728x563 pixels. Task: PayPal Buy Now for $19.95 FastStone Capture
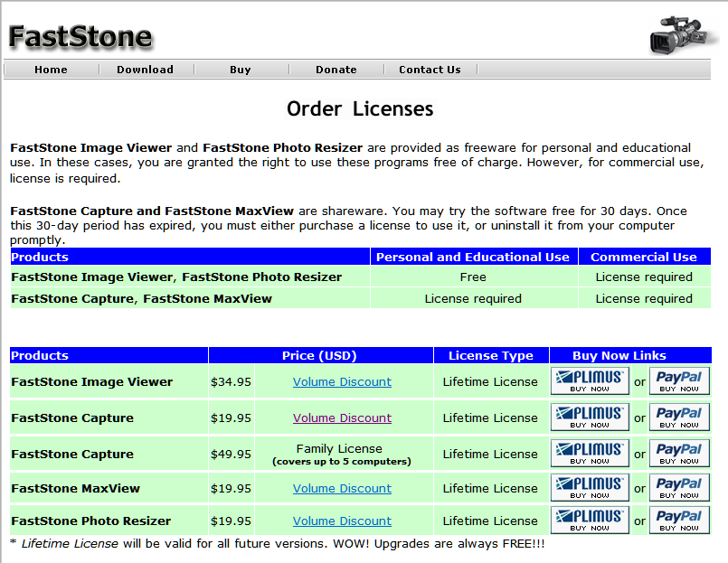[x=679, y=418]
